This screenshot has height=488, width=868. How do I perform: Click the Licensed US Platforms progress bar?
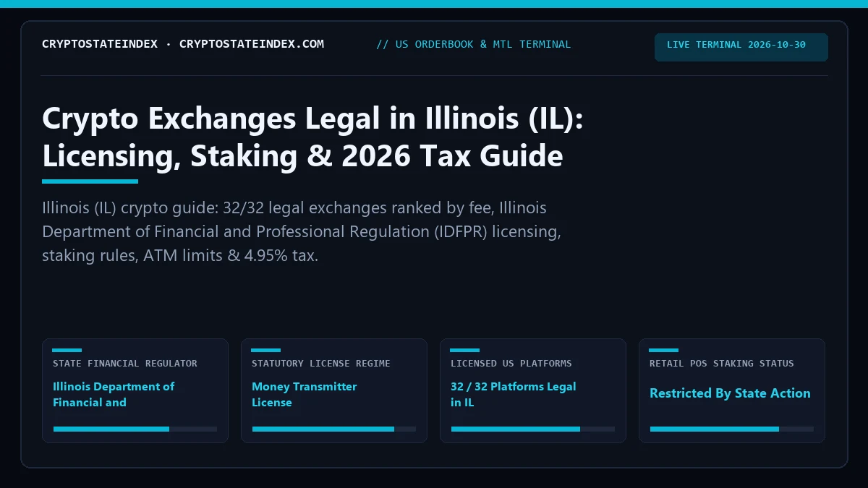[x=533, y=429]
